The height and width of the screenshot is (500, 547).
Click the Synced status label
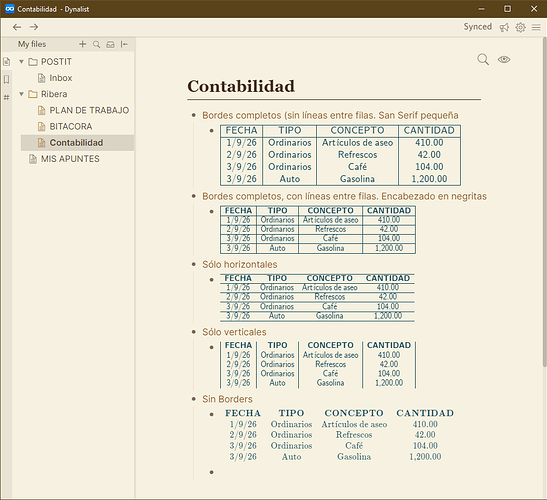pos(478,27)
